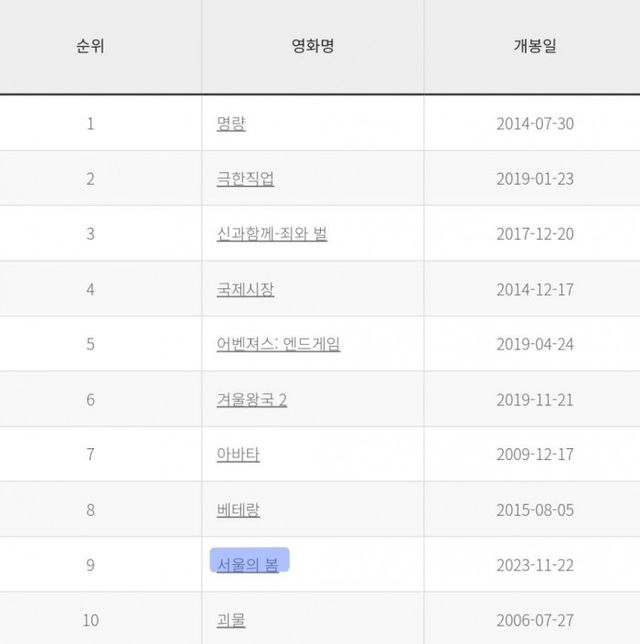Select release date 2019-11-21
The width and height of the screenshot is (640, 644).
[535, 400]
